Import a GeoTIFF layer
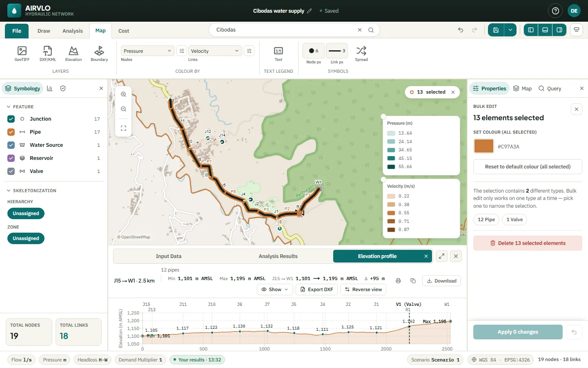Image resolution: width=588 pixels, height=368 pixels. point(22,54)
